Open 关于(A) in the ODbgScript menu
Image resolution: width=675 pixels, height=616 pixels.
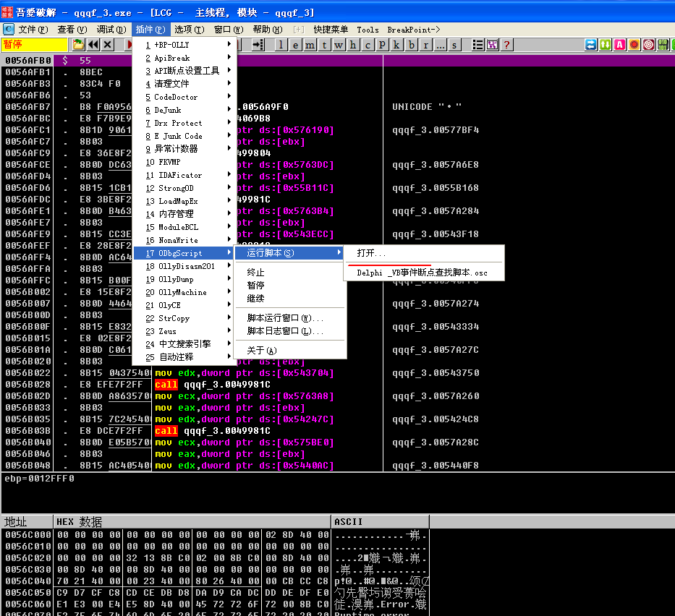(290, 350)
